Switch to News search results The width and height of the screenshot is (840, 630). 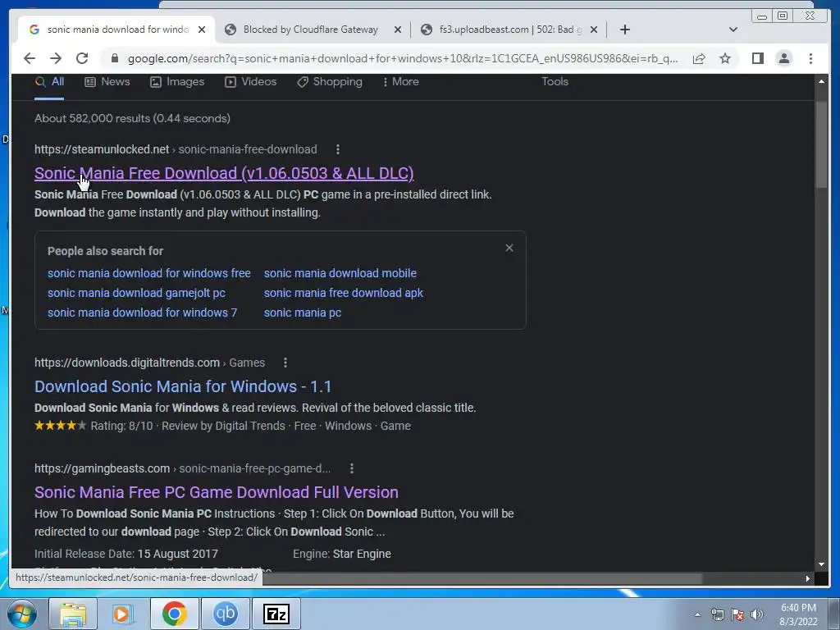(x=107, y=82)
